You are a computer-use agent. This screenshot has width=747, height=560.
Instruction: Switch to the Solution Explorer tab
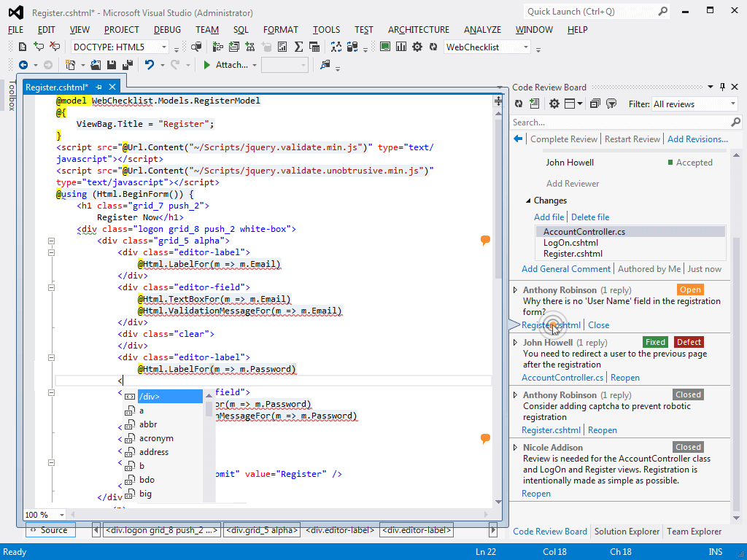tap(627, 532)
